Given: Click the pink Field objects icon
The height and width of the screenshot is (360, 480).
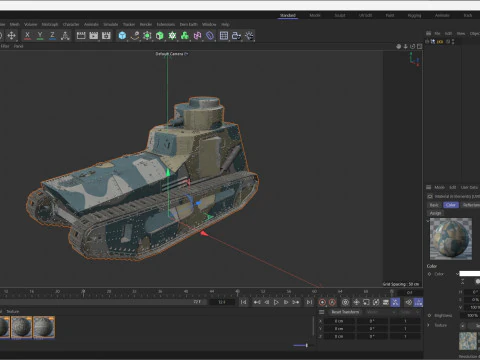Looking at the screenshot, I should 197,35.
